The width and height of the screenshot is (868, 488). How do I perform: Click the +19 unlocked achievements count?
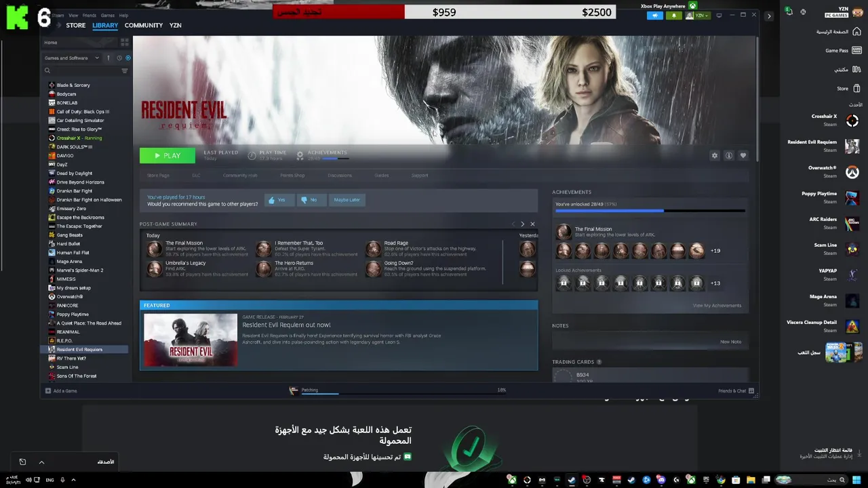[x=715, y=251]
